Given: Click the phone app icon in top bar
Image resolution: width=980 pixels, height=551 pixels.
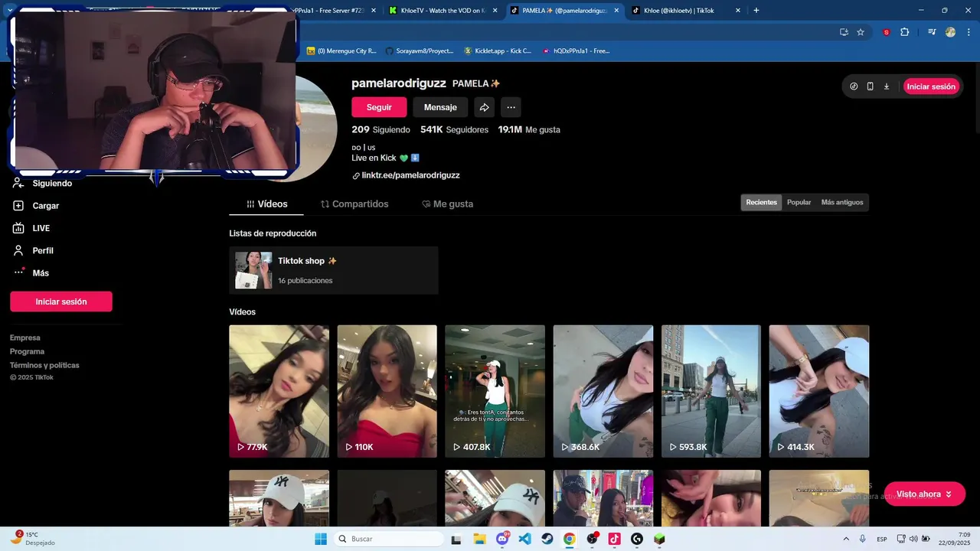Looking at the screenshot, I should tap(870, 86).
